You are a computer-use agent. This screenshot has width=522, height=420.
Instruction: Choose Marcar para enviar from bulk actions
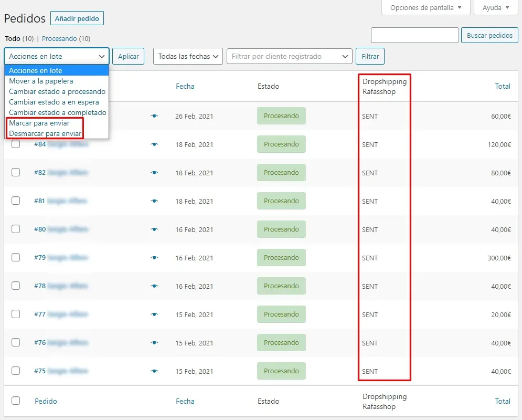click(x=39, y=123)
